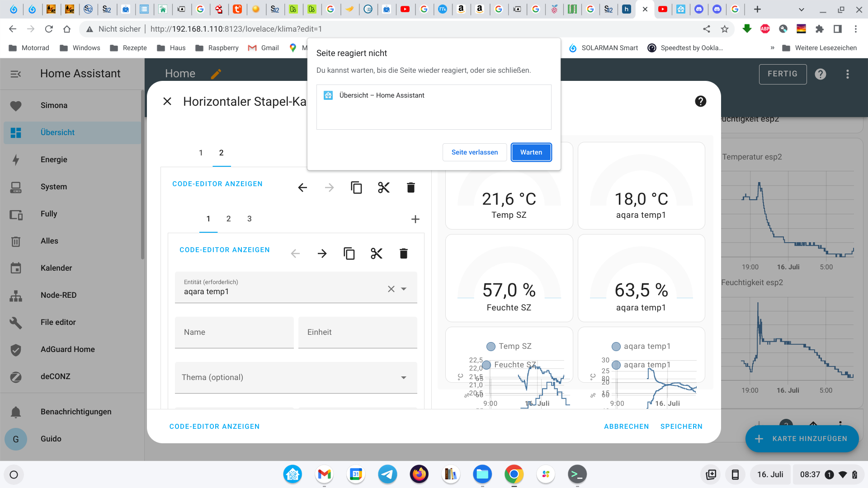This screenshot has width=868, height=488.
Task: Add a new card with plus icon
Action: coord(415,219)
